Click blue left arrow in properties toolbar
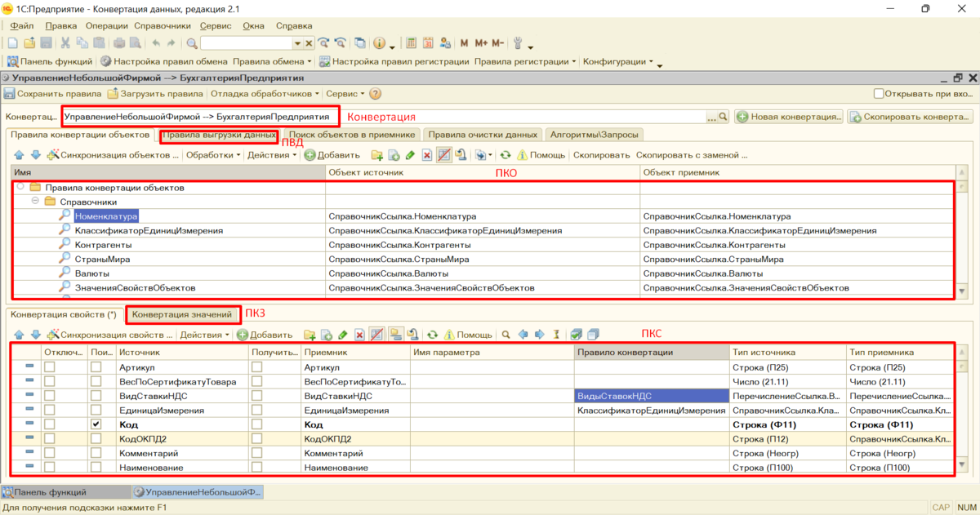The image size is (980, 515). tap(523, 335)
